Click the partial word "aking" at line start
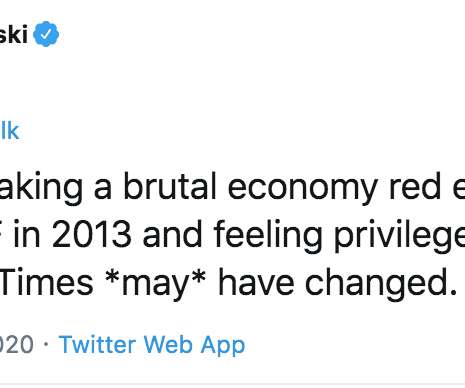Image resolution: width=465 pixels, height=388 pixels. pyautogui.click(x=41, y=188)
